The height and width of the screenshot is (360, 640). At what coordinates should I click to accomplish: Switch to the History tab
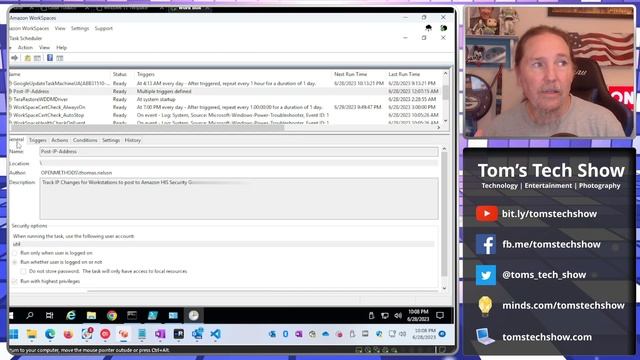coord(133,140)
